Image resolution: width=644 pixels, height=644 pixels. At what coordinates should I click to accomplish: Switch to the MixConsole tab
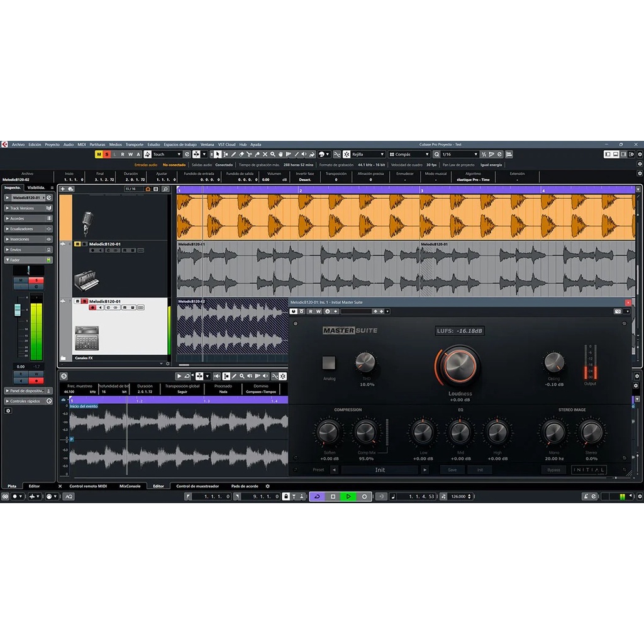(130, 486)
